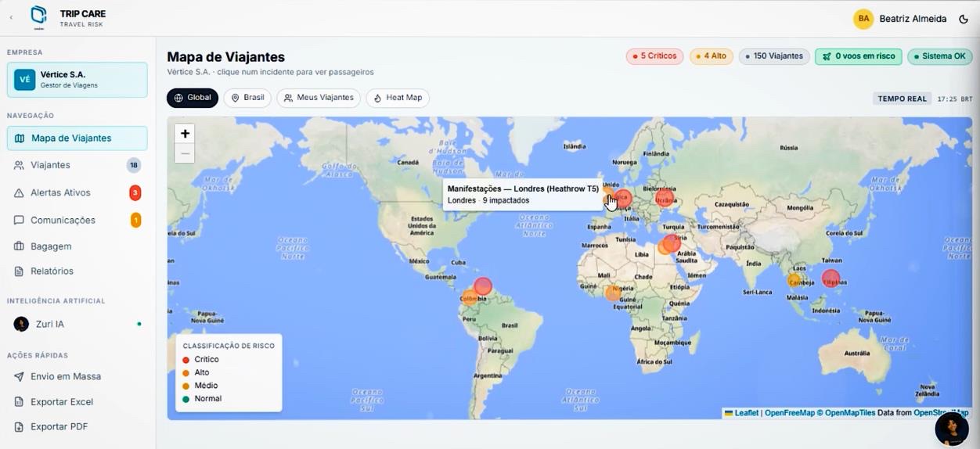
Task: Click Exportar Excel quick action
Action: (77, 401)
